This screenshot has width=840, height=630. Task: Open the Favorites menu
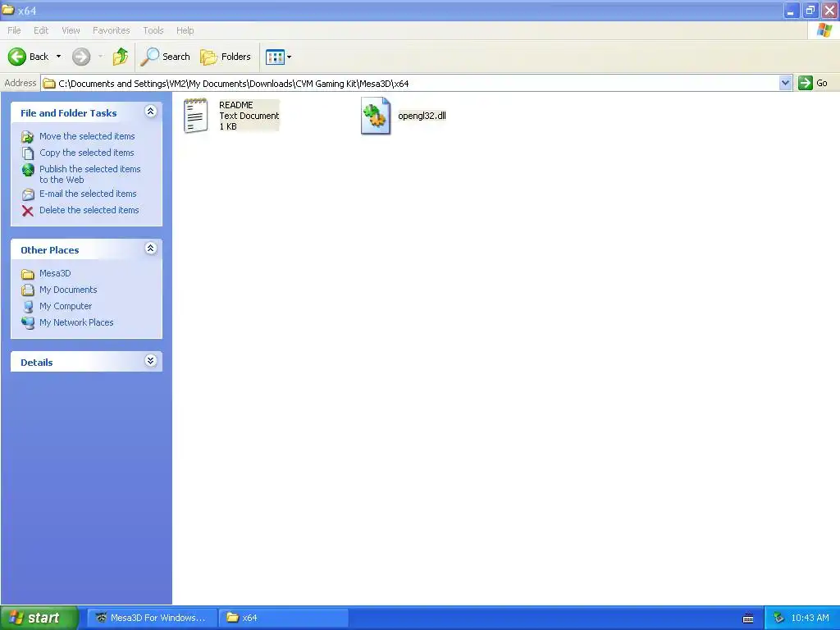[x=111, y=30]
